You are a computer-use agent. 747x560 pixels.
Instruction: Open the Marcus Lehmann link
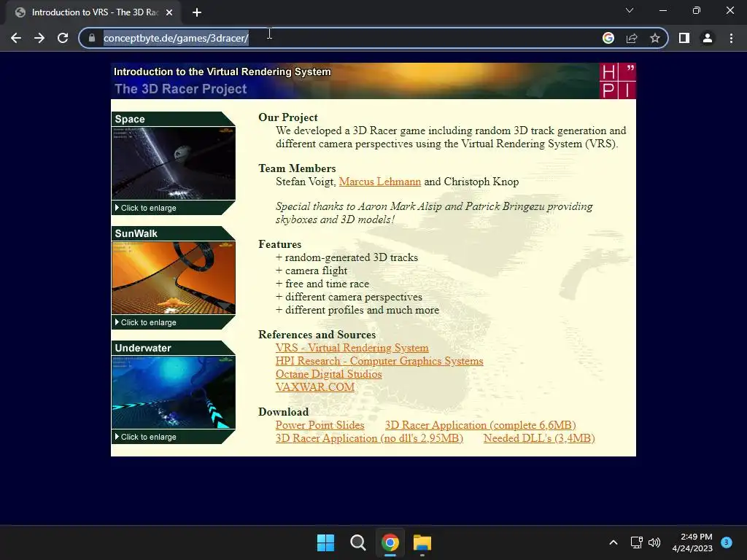click(379, 182)
